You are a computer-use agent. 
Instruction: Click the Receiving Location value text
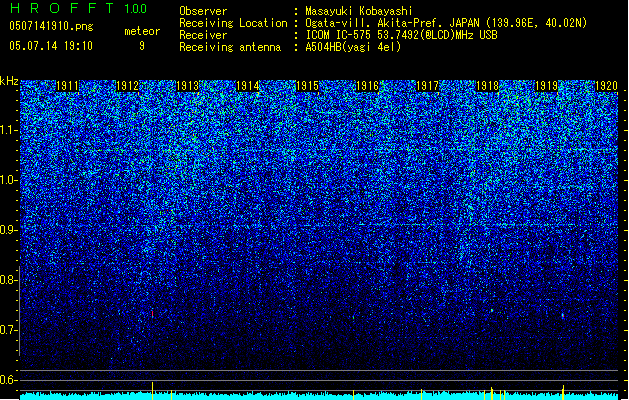point(446,23)
